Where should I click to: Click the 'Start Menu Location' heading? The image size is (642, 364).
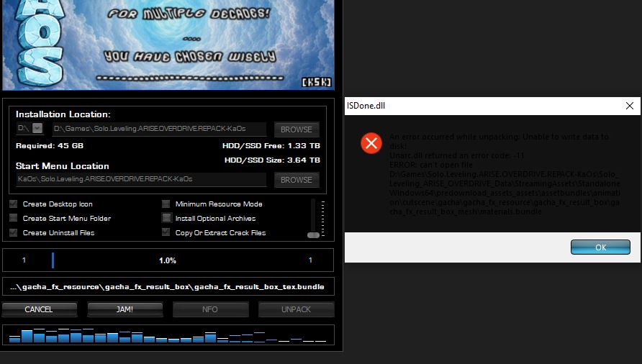pos(62,166)
